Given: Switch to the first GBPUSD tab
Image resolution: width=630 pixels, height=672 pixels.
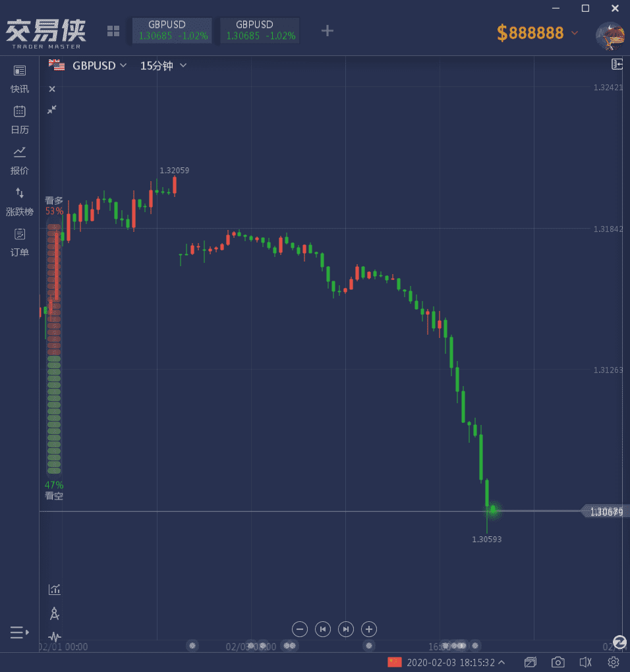Looking at the screenshot, I should coord(173,30).
